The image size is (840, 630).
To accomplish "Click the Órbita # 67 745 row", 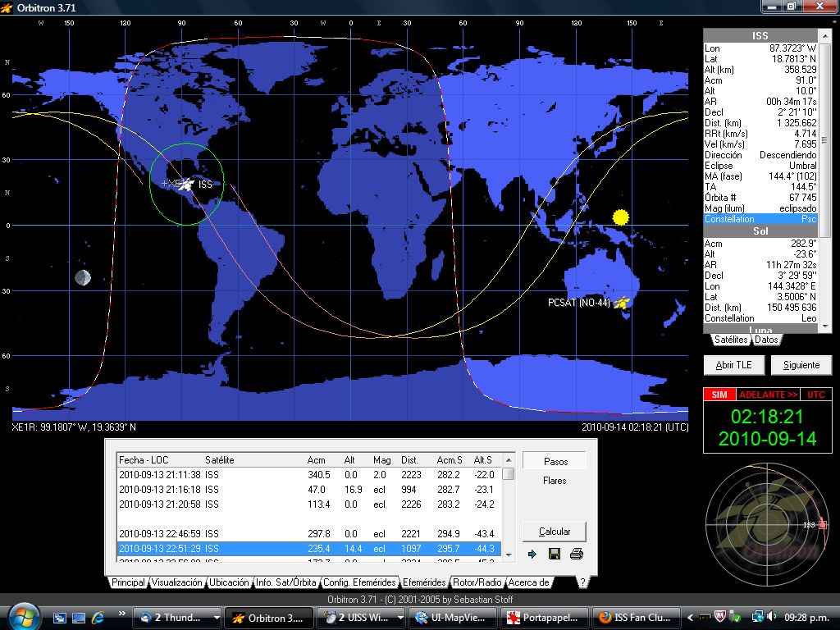I will click(x=760, y=198).
